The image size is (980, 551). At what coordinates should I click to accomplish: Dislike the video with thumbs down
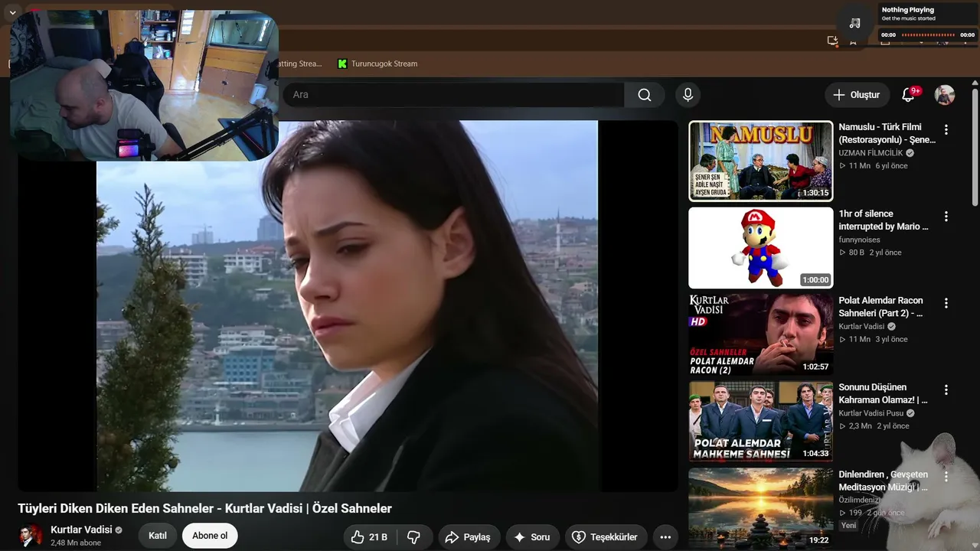(414, 537)
